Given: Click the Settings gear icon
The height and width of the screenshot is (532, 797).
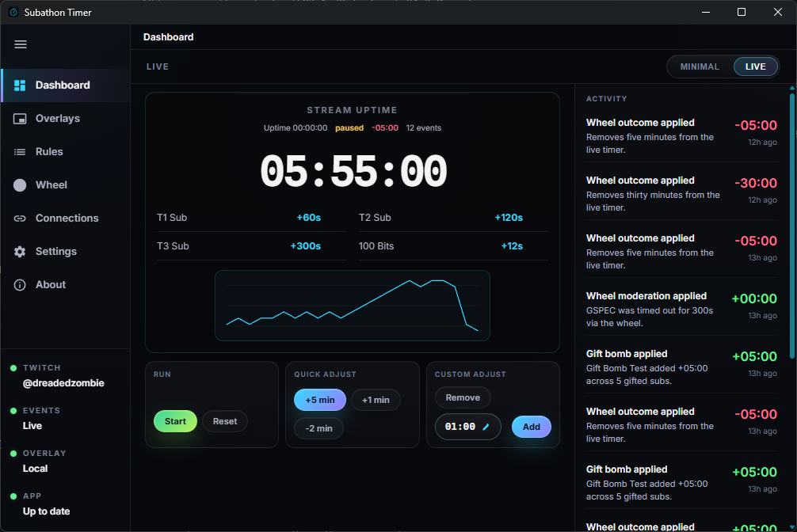Looking at the screenshot, I should (x=20, y=252).
